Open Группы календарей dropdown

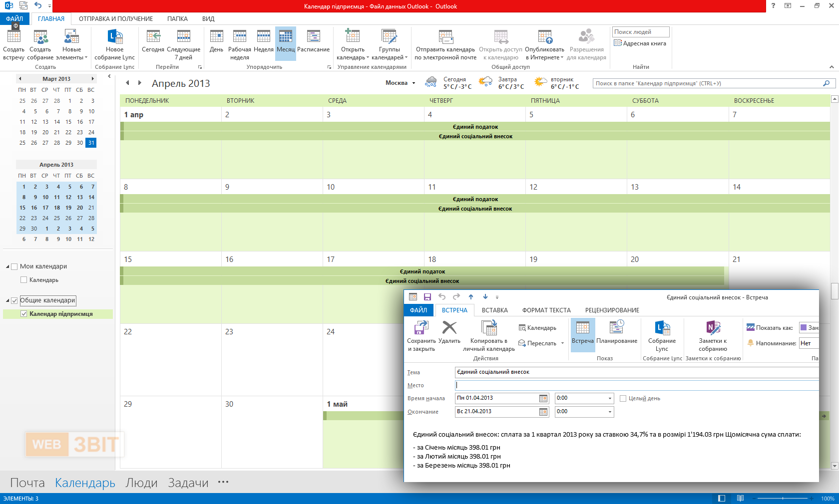390,44
